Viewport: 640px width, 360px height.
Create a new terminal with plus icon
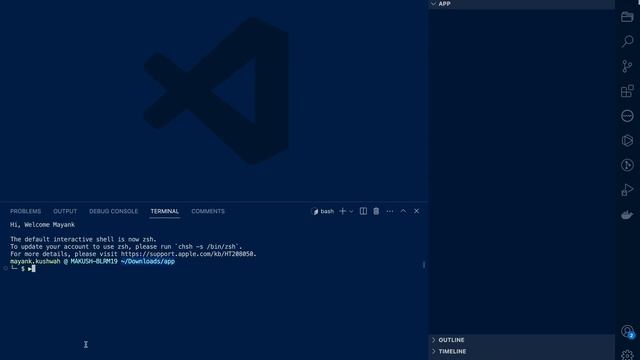pyautogui.click(x=342, y=211)
